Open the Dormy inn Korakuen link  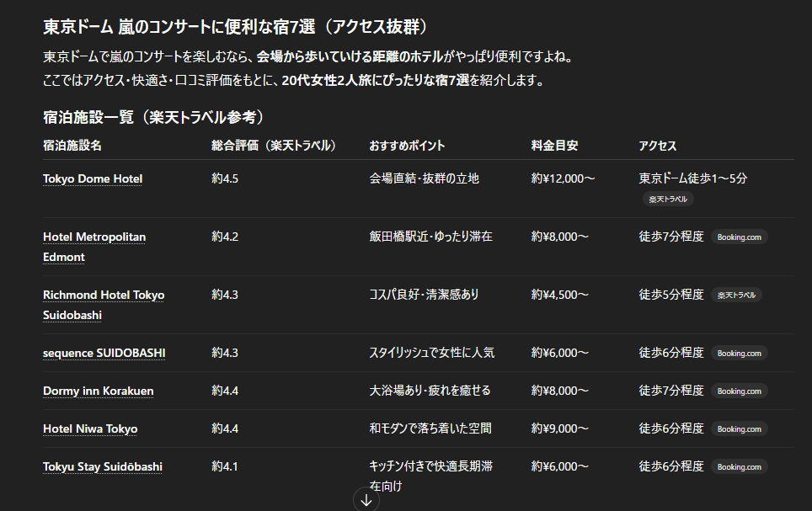pos(98,391)
